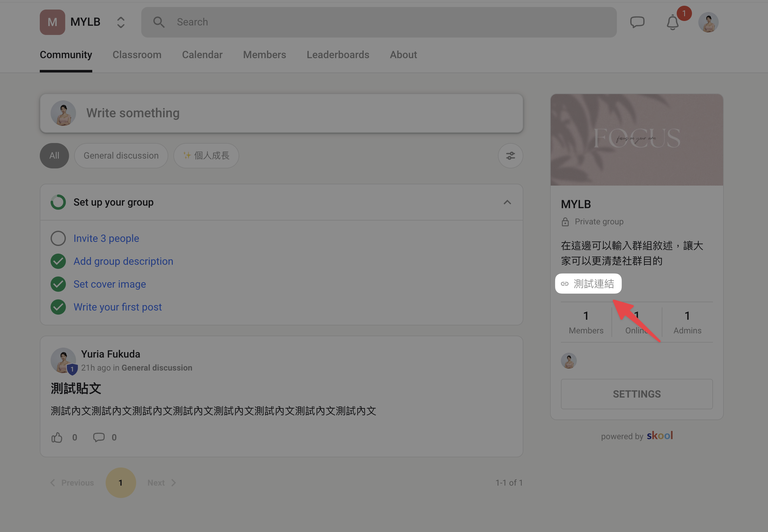The height and width of the screenshot is (532, 768).
Task: Click the profile avatar in header
Action: (708, 22)
